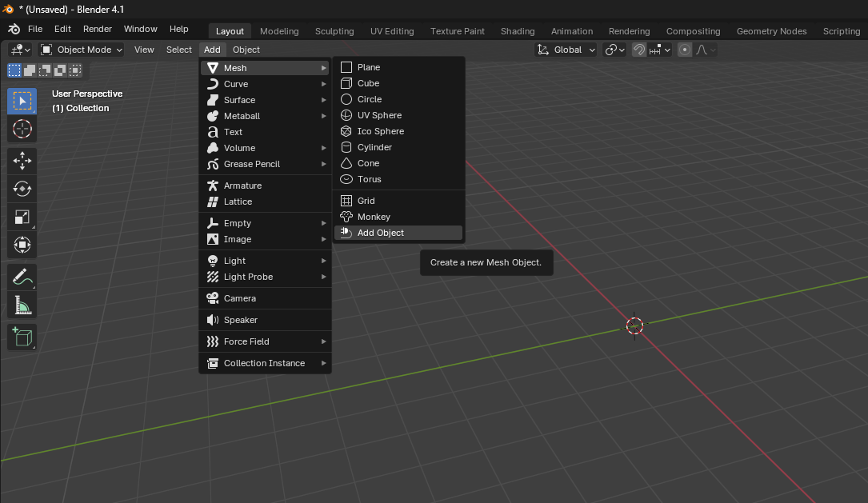Screen dimensions: 868x503
Task: Open the viewport Object menu
Action: click(246, 50)
